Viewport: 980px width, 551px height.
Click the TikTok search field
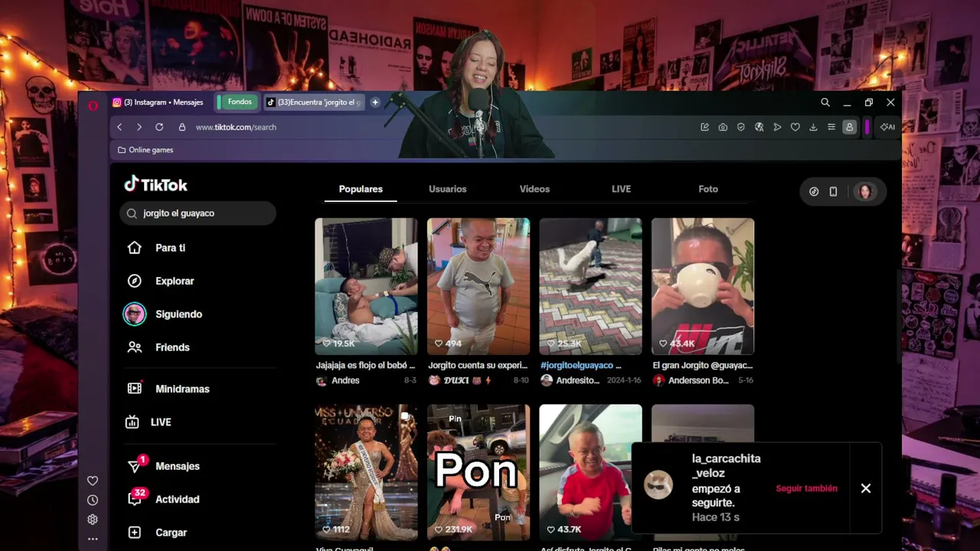coord(198,214)
